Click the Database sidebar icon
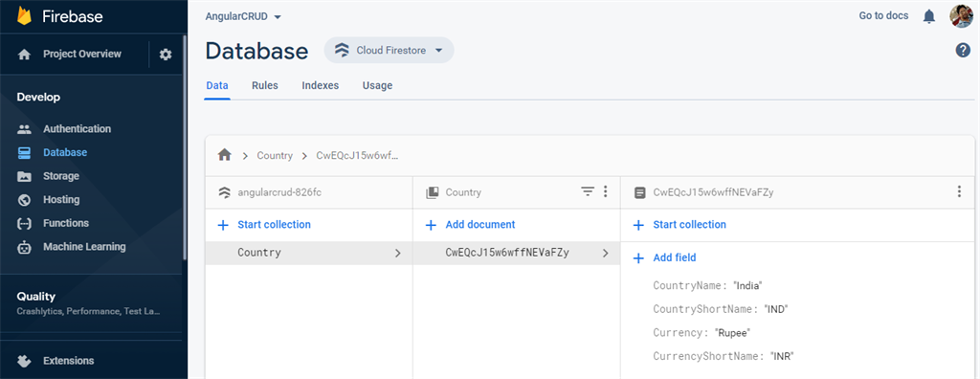The height and width of the screenshot is (379, 980). pyautogui.click(x=24, y=152)
